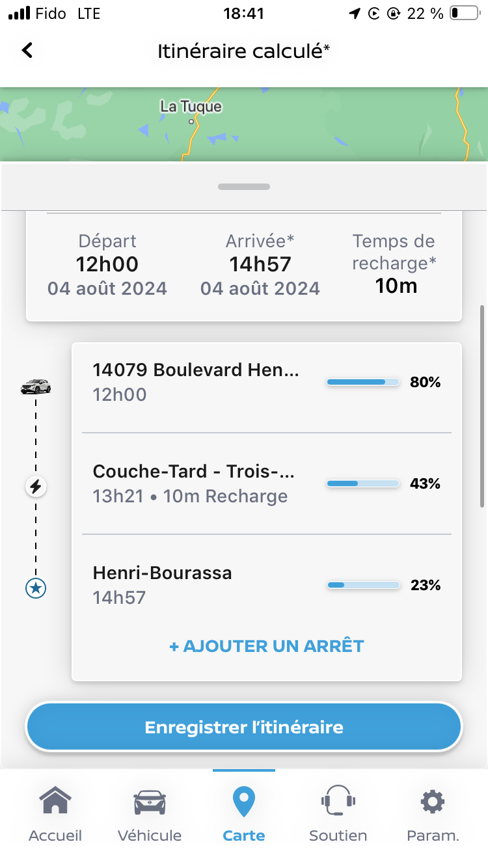Screen dimensions: 488x868
Task: Tap the panel drag handle to expand
Action: (244, 187)
